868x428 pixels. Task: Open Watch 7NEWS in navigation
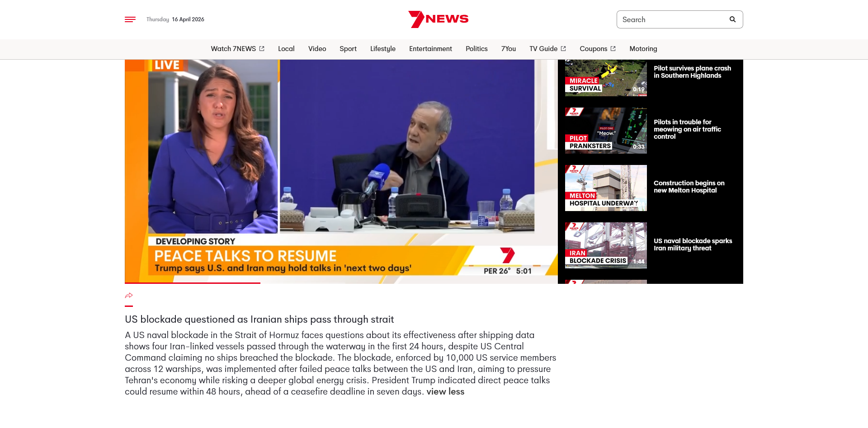tap(233, 49)
